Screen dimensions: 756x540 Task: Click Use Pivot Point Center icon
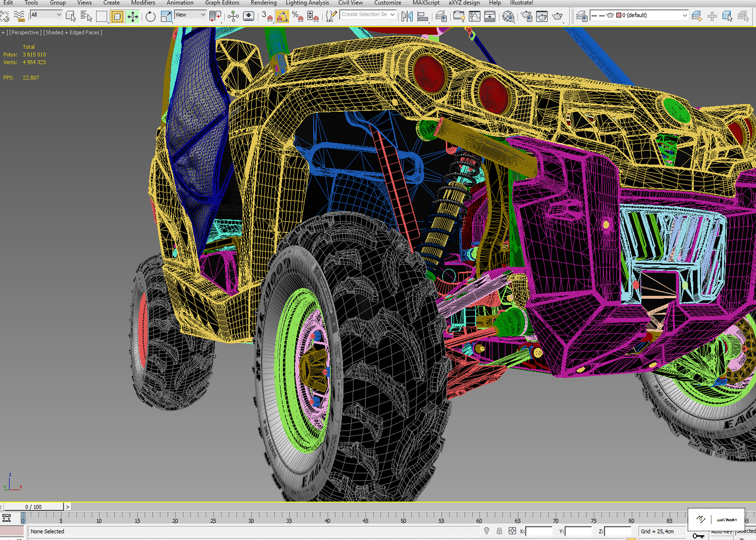pyautogui.click(x=215, y=16)
